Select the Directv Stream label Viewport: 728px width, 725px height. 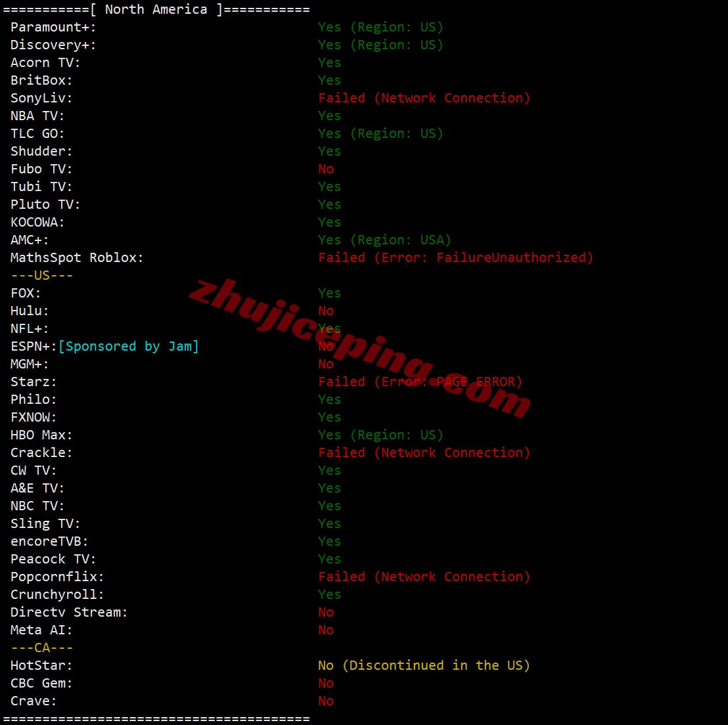coord(69,612)
